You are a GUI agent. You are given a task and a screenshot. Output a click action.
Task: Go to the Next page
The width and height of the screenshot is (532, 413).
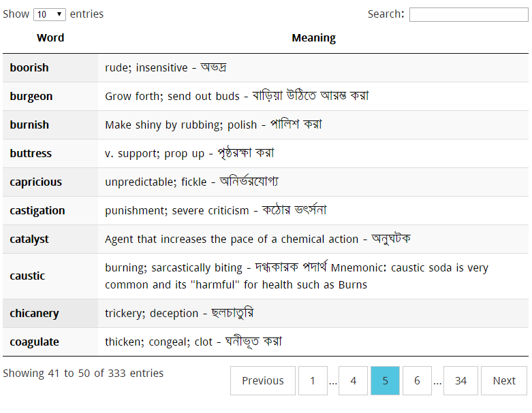[504, 380]
